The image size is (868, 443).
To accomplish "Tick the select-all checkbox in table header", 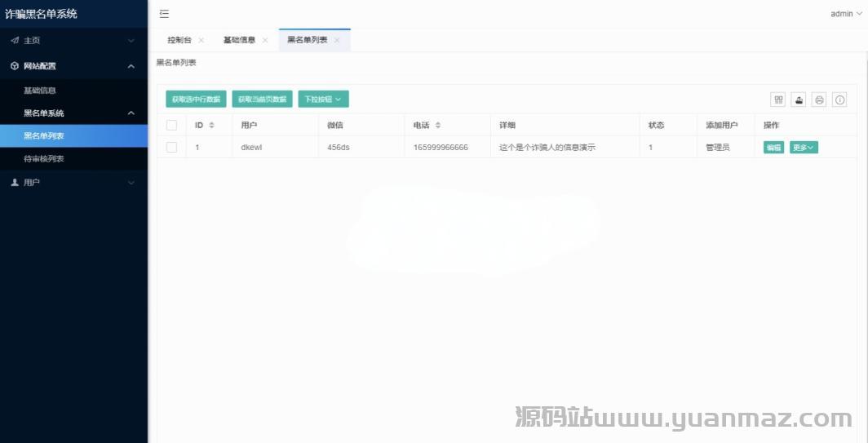I will point(171,125).
